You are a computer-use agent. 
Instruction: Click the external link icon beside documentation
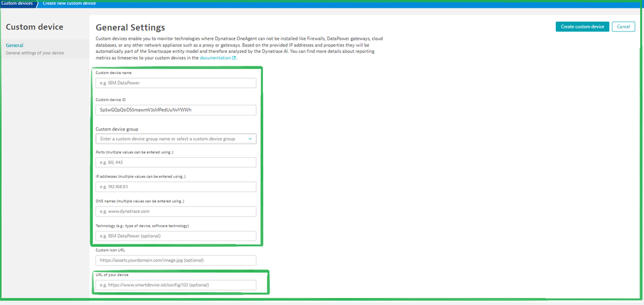[x=234, y=58]
